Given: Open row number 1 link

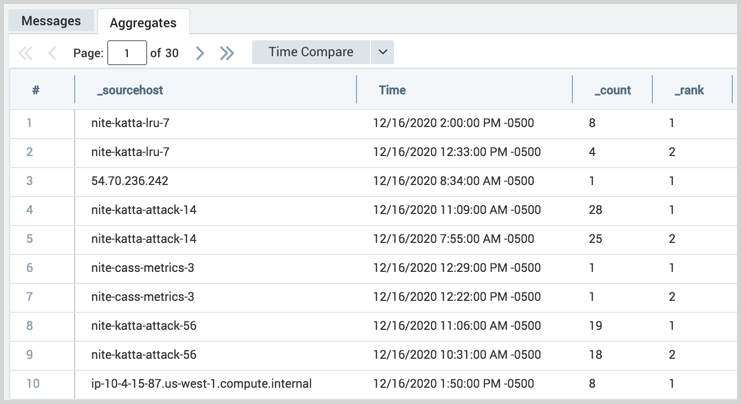Looking at the screenshot, I should (29, 123).
